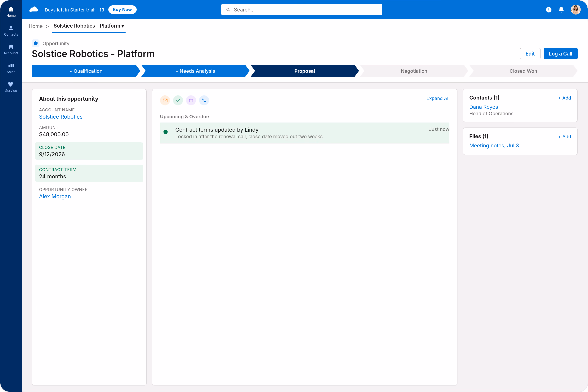The image size is (588, 392).
Task: Open the notifications bell
Action: click(561, 10)
